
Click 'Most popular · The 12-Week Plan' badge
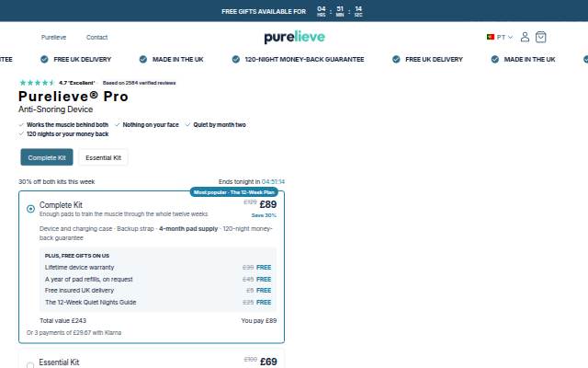tap(234, 192)
